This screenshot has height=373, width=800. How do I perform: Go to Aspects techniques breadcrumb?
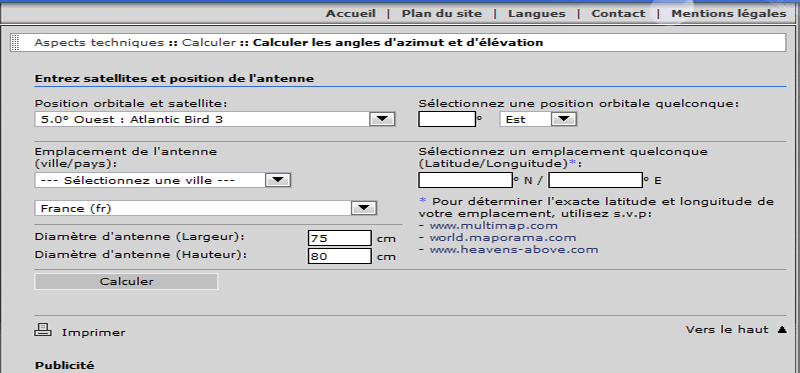[99, 43]
